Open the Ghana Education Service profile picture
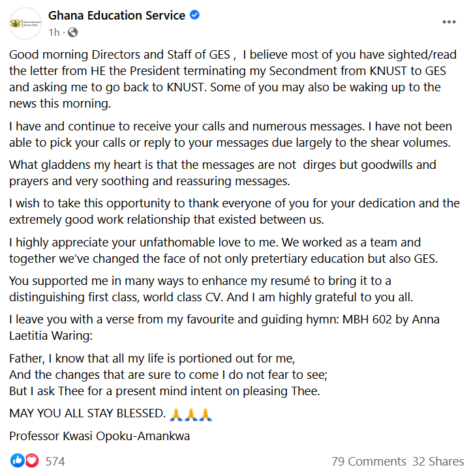This screenshot has width=473, height=476. 24,23
